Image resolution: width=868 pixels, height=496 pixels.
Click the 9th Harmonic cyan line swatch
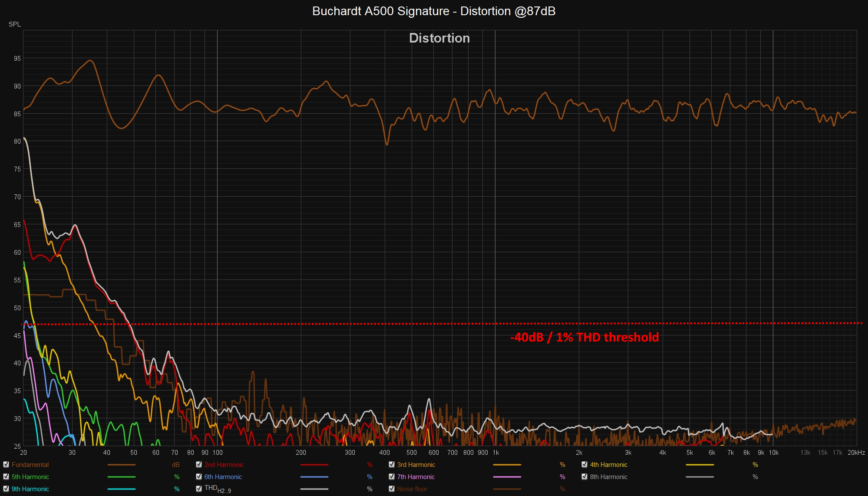[122, 489]
